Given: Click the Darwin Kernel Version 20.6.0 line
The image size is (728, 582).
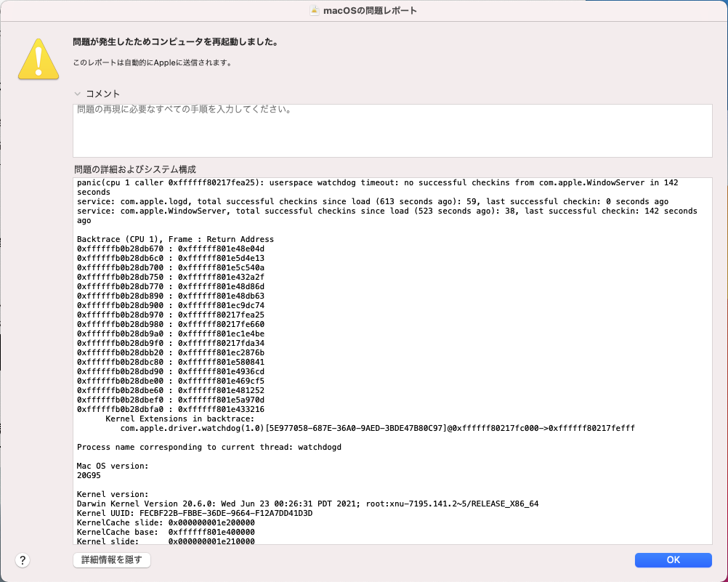Looking at the screenshot, I should click(307, 504).
